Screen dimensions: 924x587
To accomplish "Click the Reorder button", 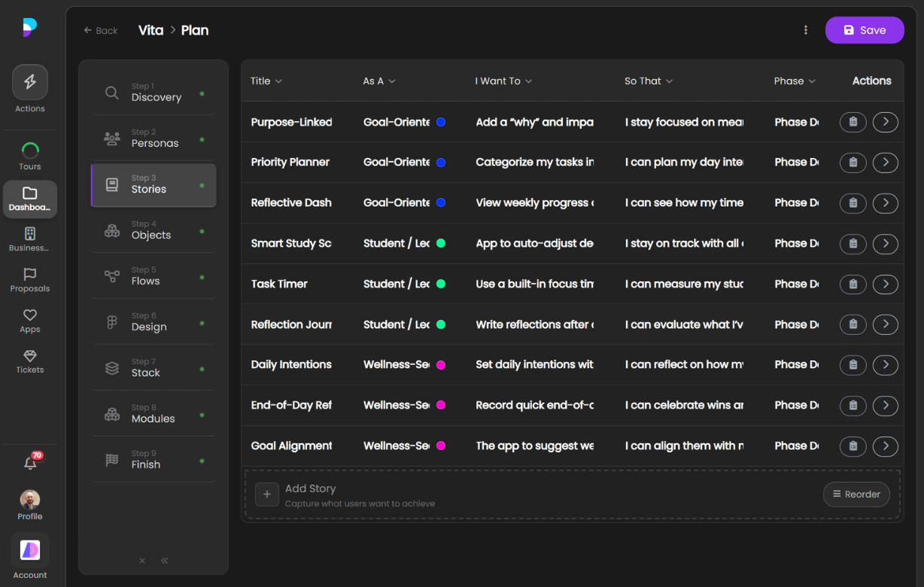I will [x=856, y=494].
